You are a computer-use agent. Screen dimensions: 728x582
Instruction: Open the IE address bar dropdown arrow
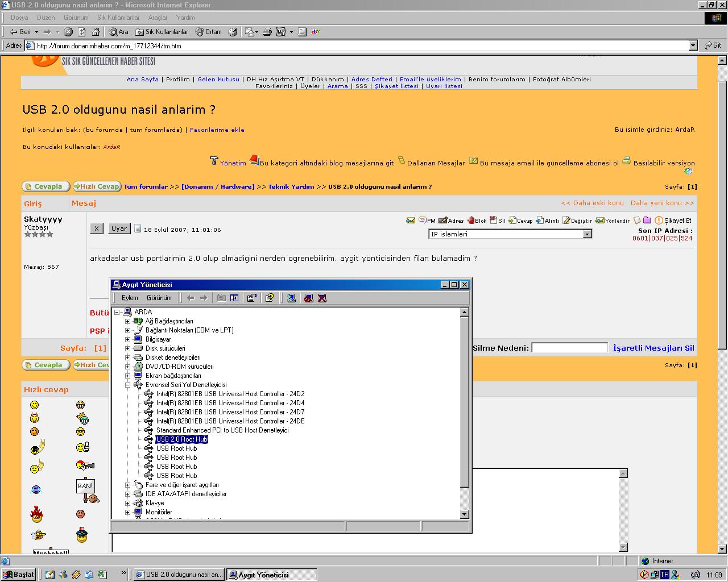coord(693,45)
